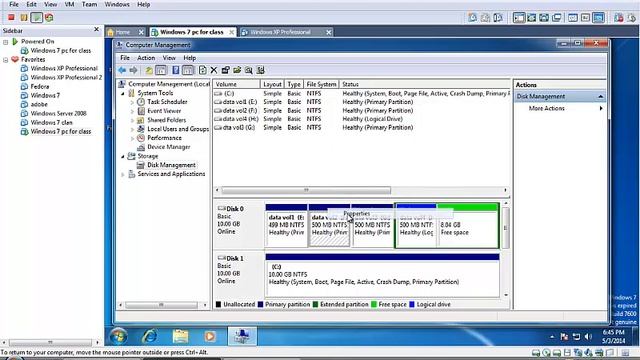Open the Action menu in Computer Management

point(146,58)
